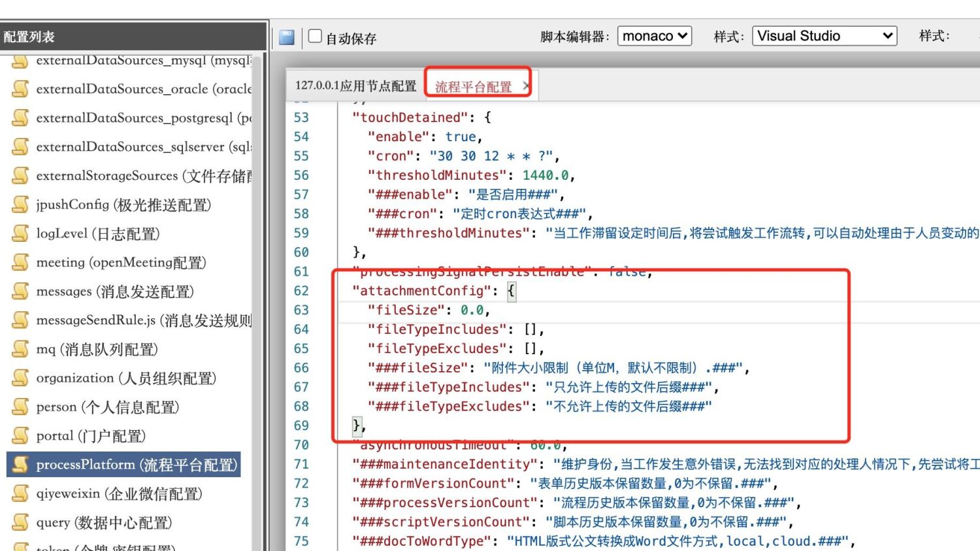Screen dimensions: 980x551
Task: Click the "fileSize": 0.0 line
Action: pos(429,310)
